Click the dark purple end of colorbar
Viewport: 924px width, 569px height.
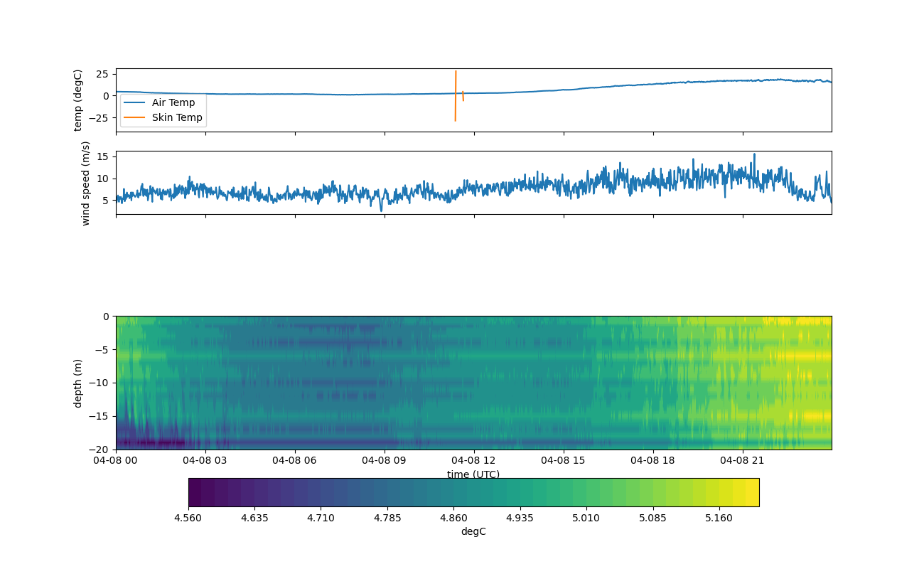point(195,492)
